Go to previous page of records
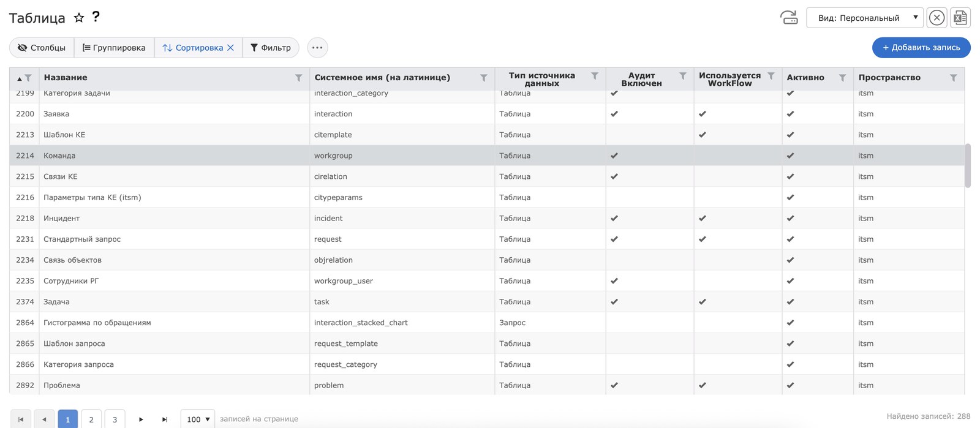Image resolution: width=980 pixels, height=428 pixels. [44, 419]
